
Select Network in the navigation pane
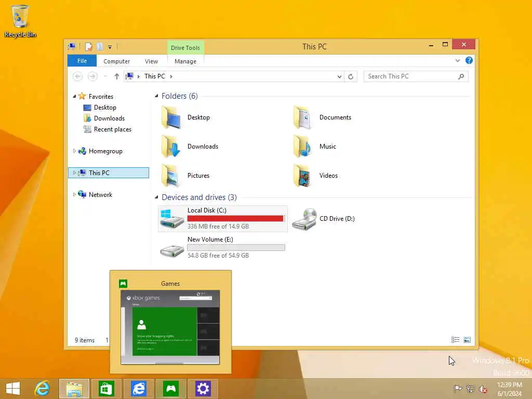click(x=100, y=194)
